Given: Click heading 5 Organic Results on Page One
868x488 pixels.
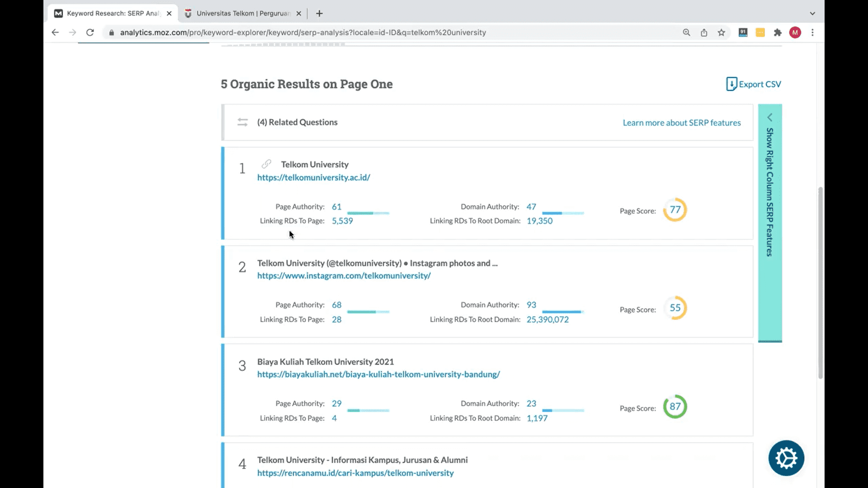Looking at the screenshot, I should (x=307, y=84).
